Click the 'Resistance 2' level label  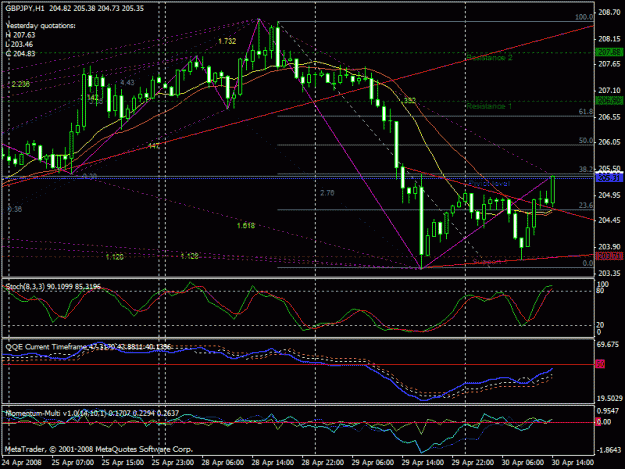click(x=489, y=58)
